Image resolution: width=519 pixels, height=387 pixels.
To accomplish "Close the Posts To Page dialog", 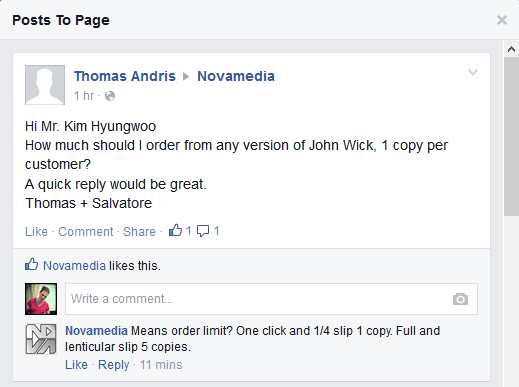I will [502, 20].
